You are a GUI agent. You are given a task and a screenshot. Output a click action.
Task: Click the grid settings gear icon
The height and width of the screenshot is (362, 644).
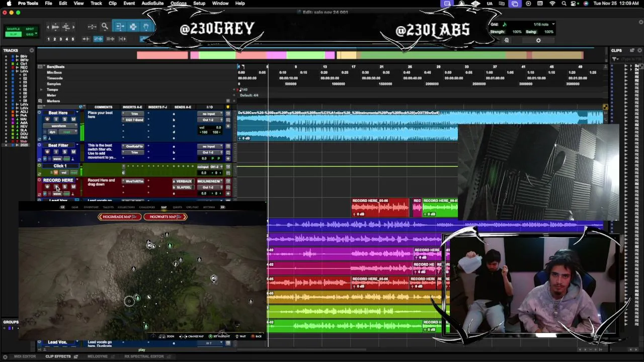click(x=538, y=40)
